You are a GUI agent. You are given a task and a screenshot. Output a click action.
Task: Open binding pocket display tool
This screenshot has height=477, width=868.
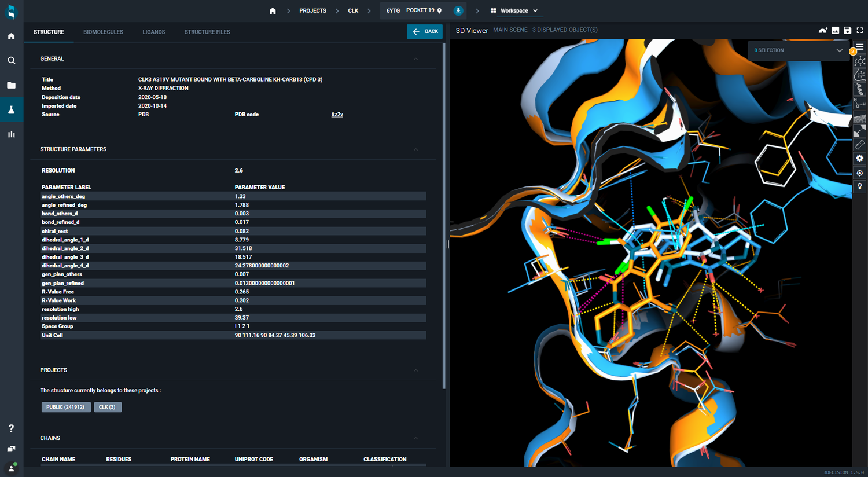860,75
